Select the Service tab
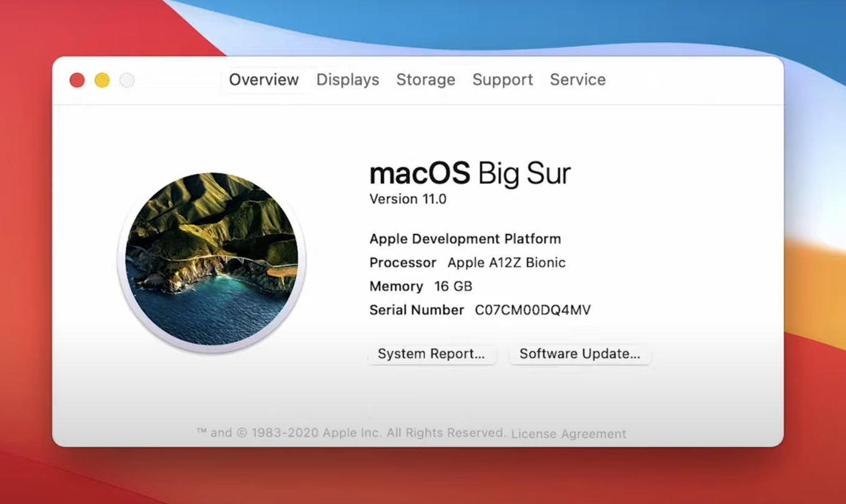Viewport: 846px width, 504px height. pos(578,80)
